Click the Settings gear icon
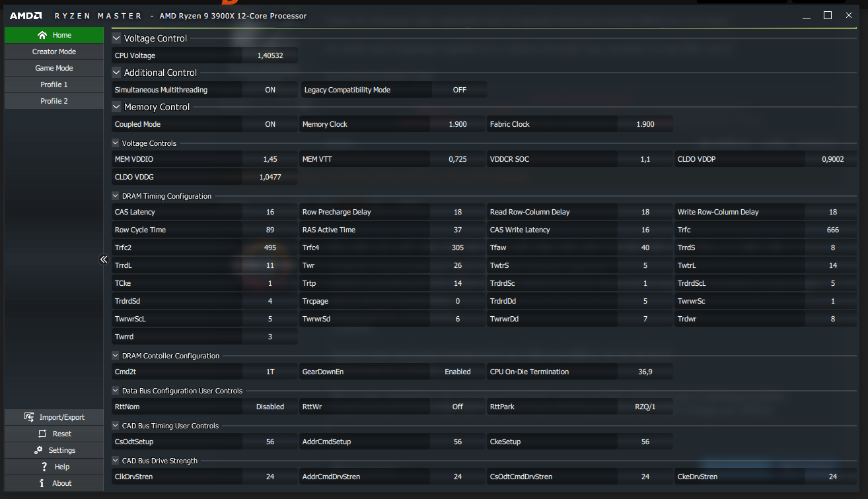Screen dimensions: 868x499 click(38, 450)
